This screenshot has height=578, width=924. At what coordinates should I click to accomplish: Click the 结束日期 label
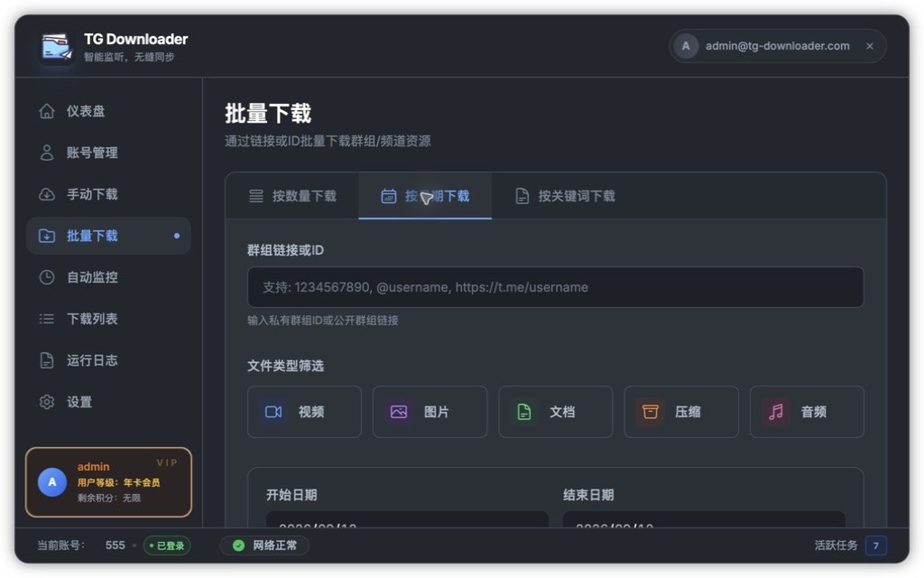click(x=588, y=495)
